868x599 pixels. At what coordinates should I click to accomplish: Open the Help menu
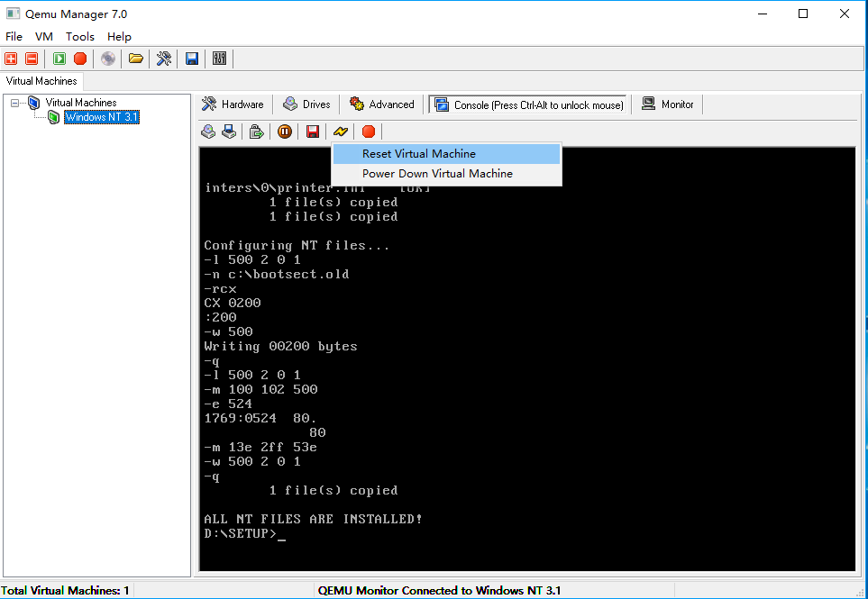tap(119, 37)
